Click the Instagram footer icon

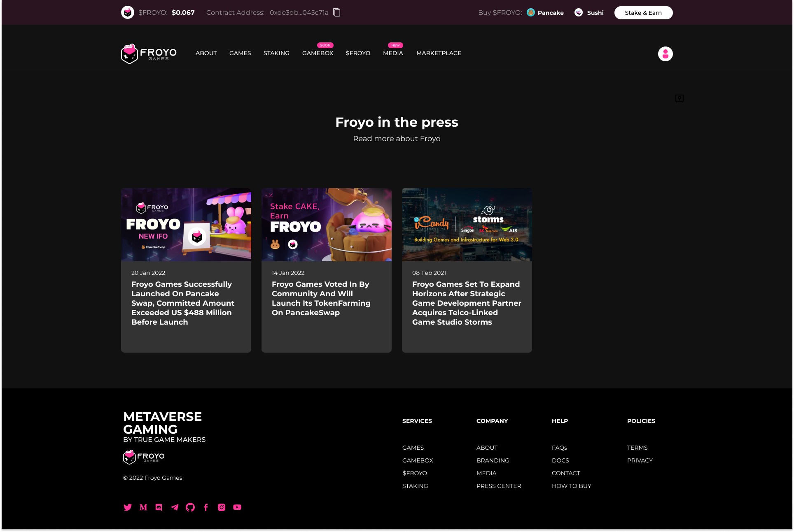pyautogui.click(x=222, y=507)
